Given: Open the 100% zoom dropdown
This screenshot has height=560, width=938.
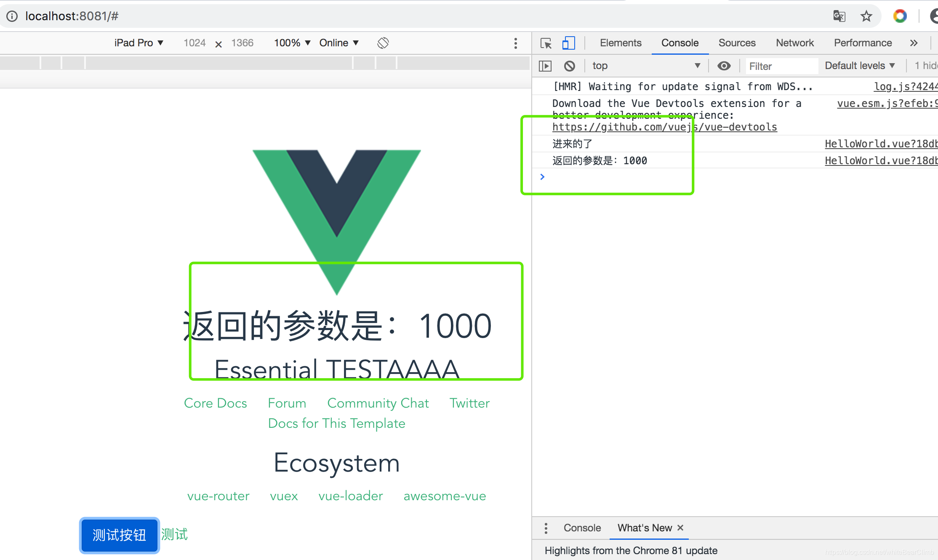Looking at the screenshot, I should [292, 43].
